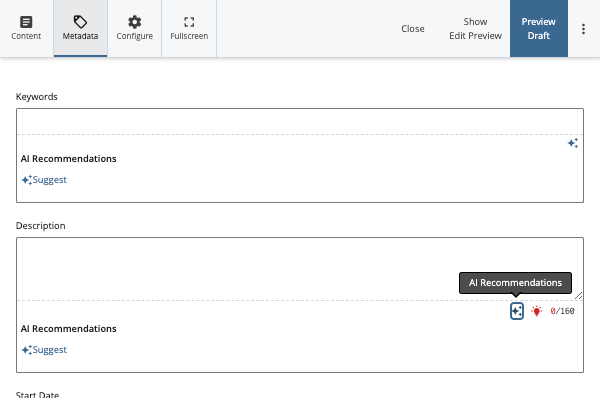Click the Metadata tag icon
The height and width of the screenshot is (398, 600).
pyautogui.click(x=80, y=22)
